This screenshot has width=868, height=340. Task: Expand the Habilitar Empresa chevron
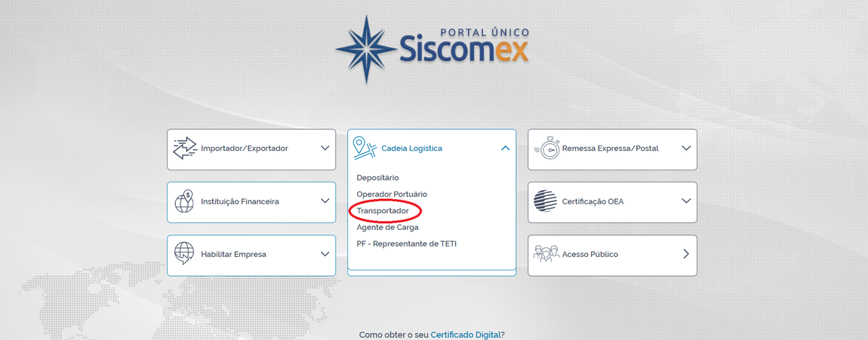pos(325,254)
